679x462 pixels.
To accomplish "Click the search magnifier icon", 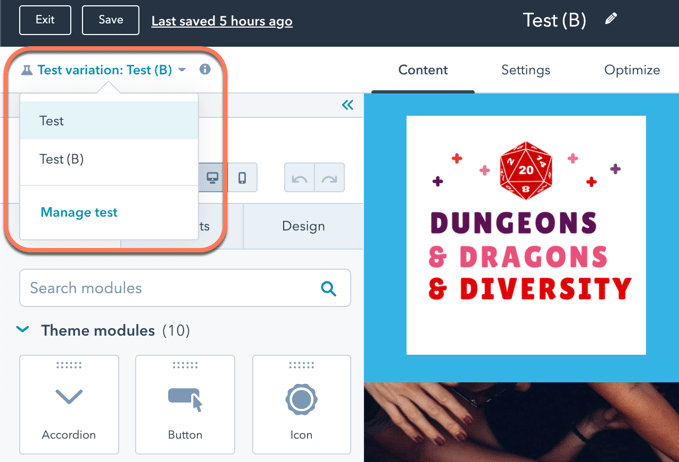I will click(x=328, y=288).
